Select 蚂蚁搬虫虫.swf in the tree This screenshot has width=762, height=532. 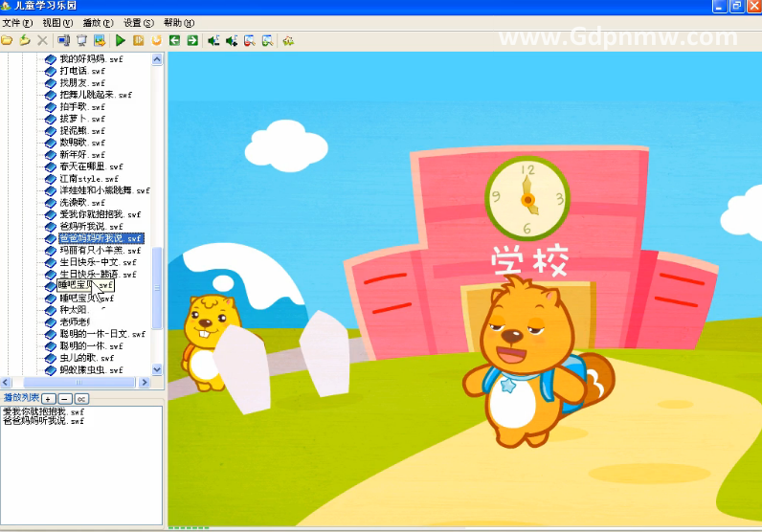pos(91,369)
